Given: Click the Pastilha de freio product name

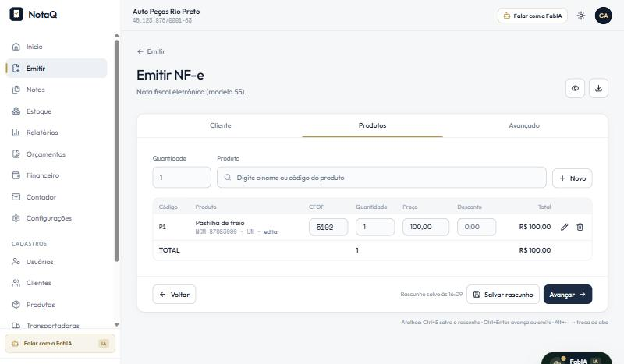Looking at the screenshot, I should (x=220, y=223).
